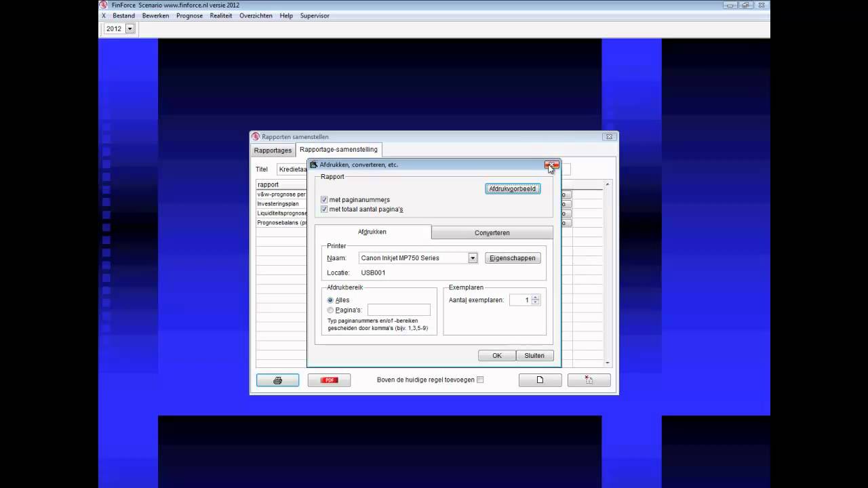Toggle 'met paginanummers' checkbox
The image size is (868, 488).
point(324,200)
